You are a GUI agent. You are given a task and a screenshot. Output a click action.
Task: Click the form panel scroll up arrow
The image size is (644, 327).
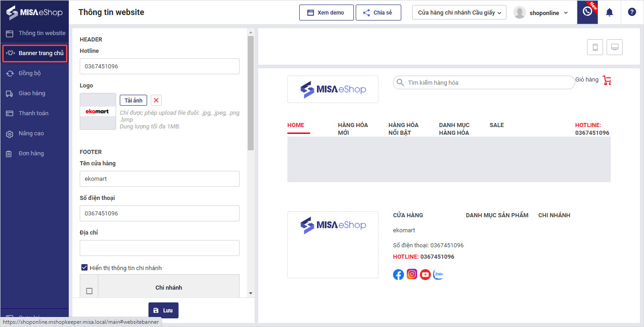[250, 32]
